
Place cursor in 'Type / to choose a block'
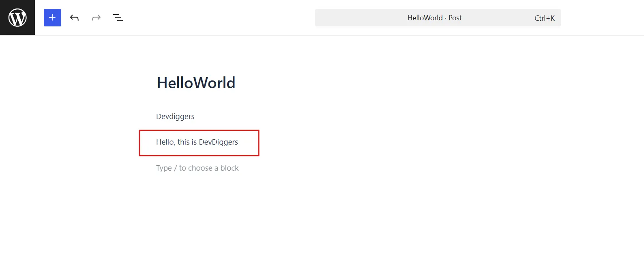point(197,168)
